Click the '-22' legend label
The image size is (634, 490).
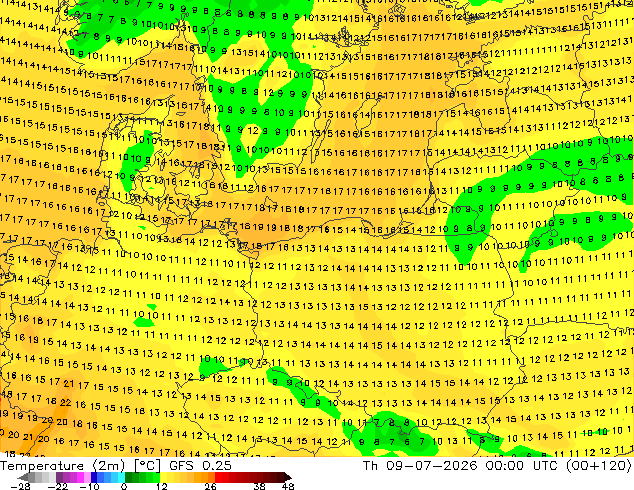(57, 486)
